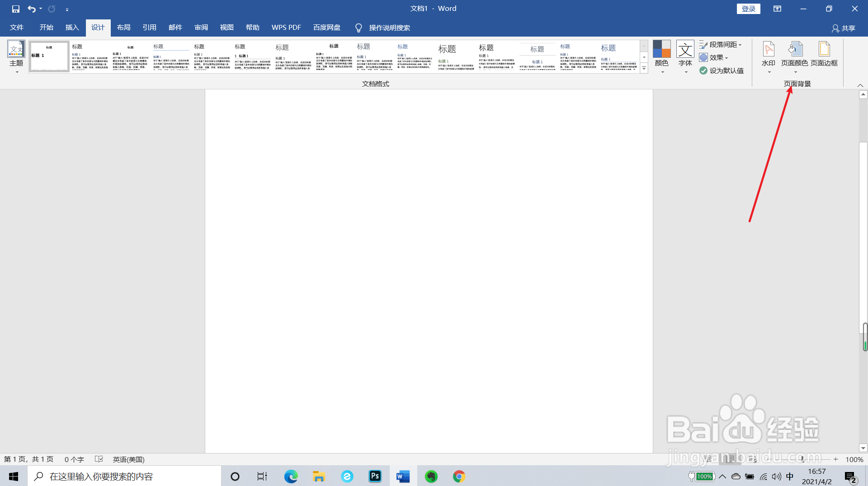Open theme Colors (颜色) swatch gallery
This screenshot has width=868, height=486.
click(x=662, y=57)
